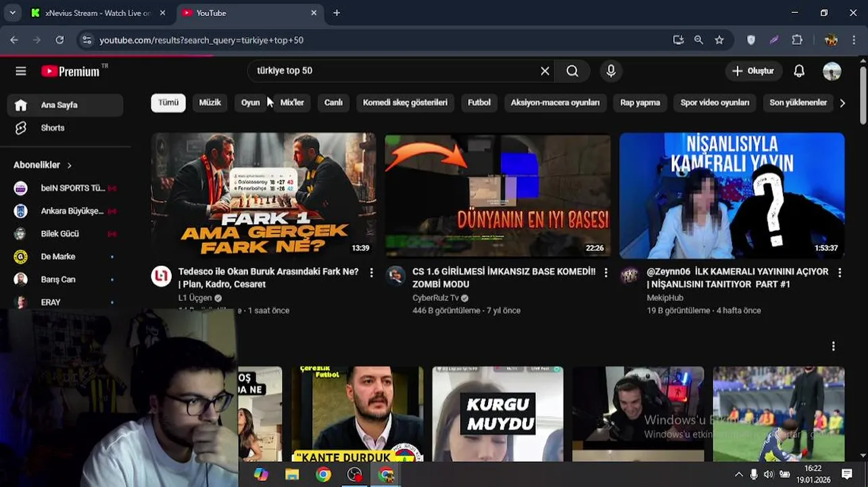This screenshot has width=868, height=487.
Task: Open the purple feather extension icon
Action: [774, 40]
